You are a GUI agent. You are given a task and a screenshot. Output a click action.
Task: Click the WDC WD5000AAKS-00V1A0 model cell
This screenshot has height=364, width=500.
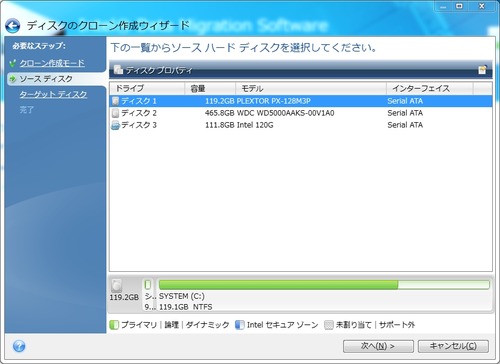point(285,113)
